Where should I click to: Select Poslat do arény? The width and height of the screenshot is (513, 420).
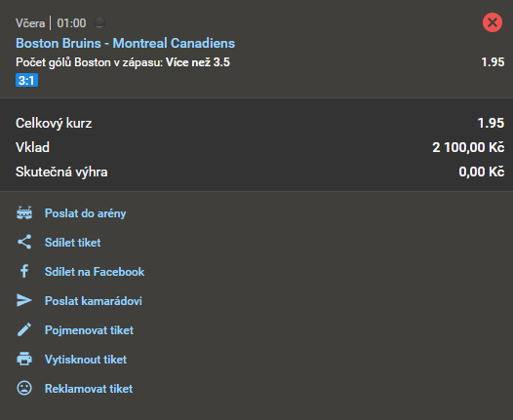[85, 213]
